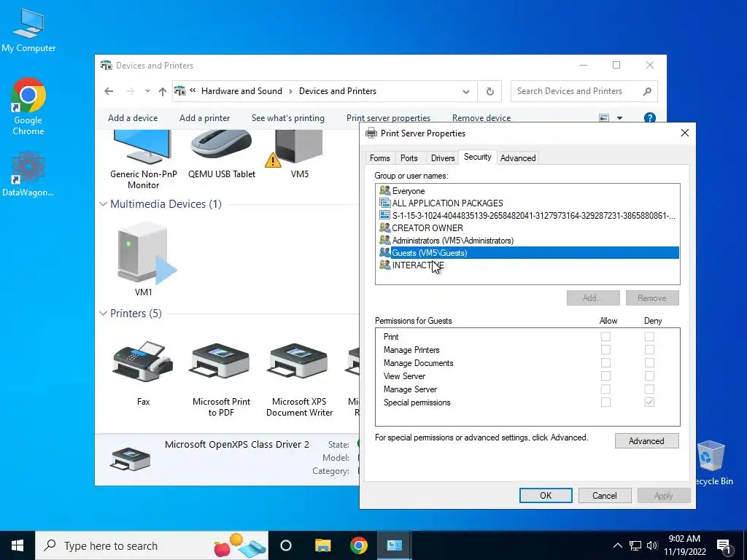Select the Fax printer icon
This screenshot has width=747, height=560.
[x=143, y=373]
